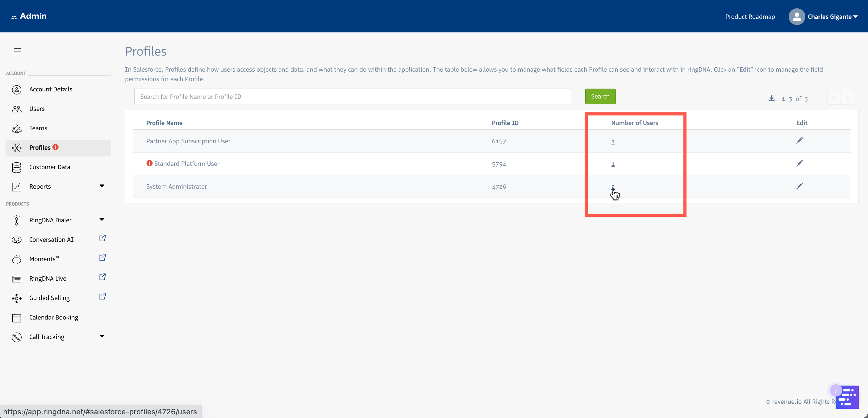The width and height of the screenshot is (868, 418).
Task: Click the Guided Selling external link icon
Action: tap(102, 297)
